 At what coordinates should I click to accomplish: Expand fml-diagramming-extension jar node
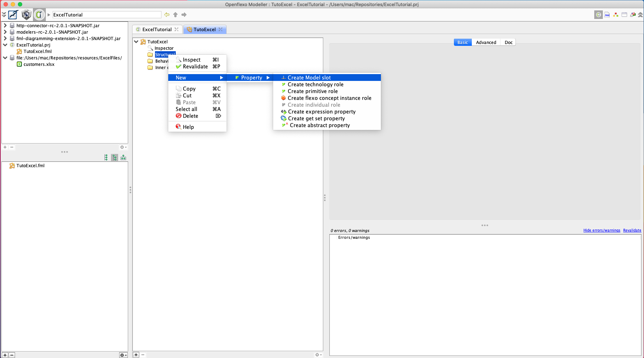5,38
